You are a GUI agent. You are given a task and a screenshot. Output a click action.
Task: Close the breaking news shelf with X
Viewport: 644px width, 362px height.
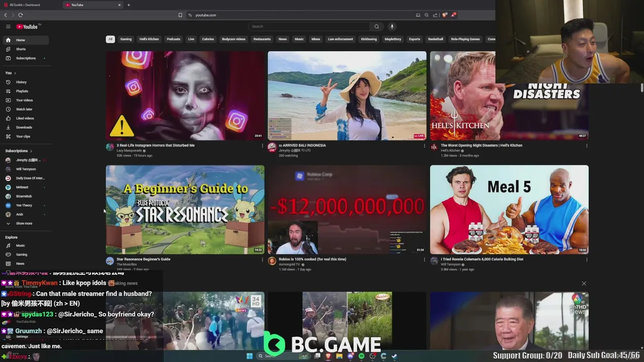point(584,284)
